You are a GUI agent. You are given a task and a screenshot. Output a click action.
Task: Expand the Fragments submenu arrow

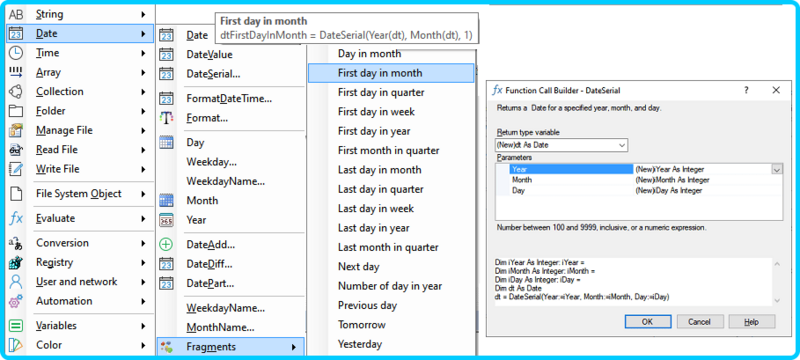[294, 347]
